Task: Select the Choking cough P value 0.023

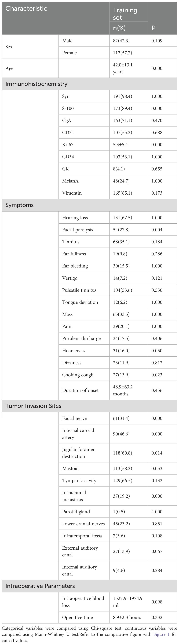Action: [157, 375]
